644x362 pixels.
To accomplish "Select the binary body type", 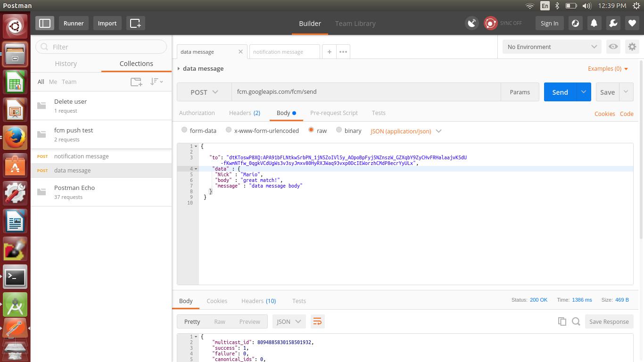I will (x=339, y=130).
